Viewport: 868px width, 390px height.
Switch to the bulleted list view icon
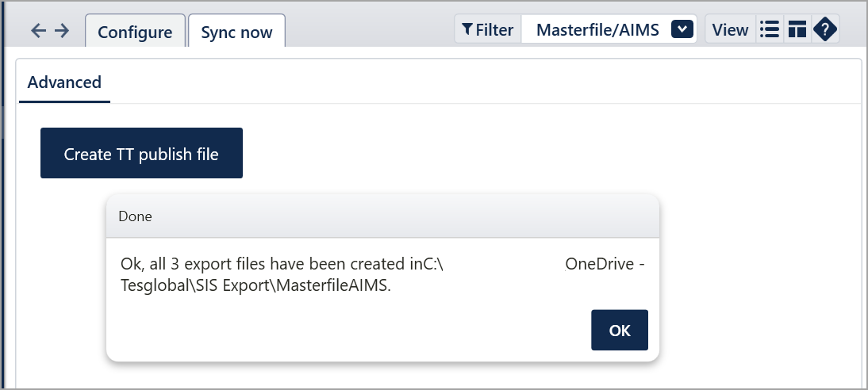[770, 29]
